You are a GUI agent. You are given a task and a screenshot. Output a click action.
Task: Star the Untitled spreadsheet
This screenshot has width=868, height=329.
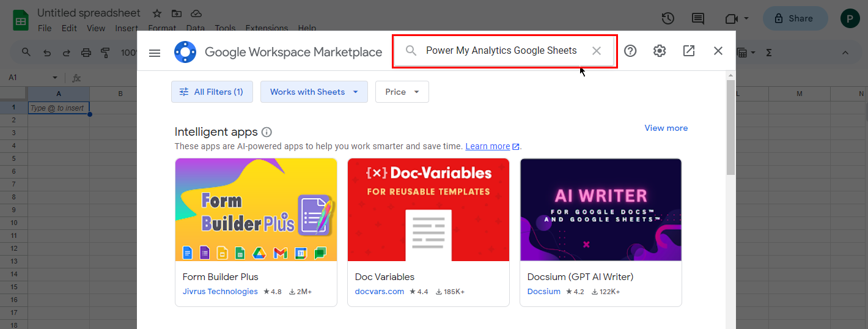(x=157, y=13)
